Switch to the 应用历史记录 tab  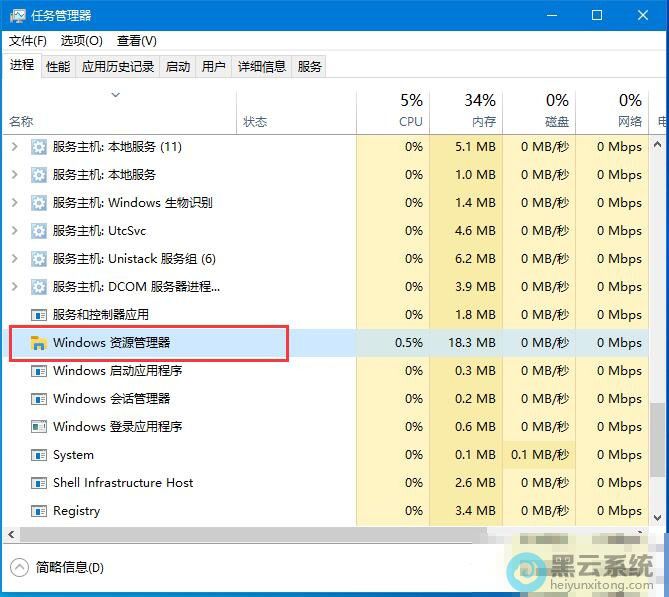(118, 67)
